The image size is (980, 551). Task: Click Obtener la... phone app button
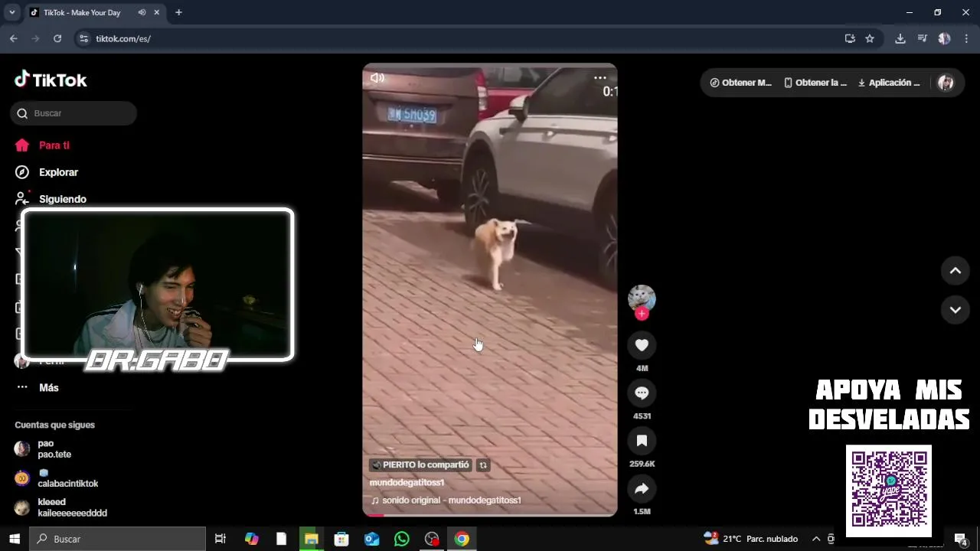[815, 83]
